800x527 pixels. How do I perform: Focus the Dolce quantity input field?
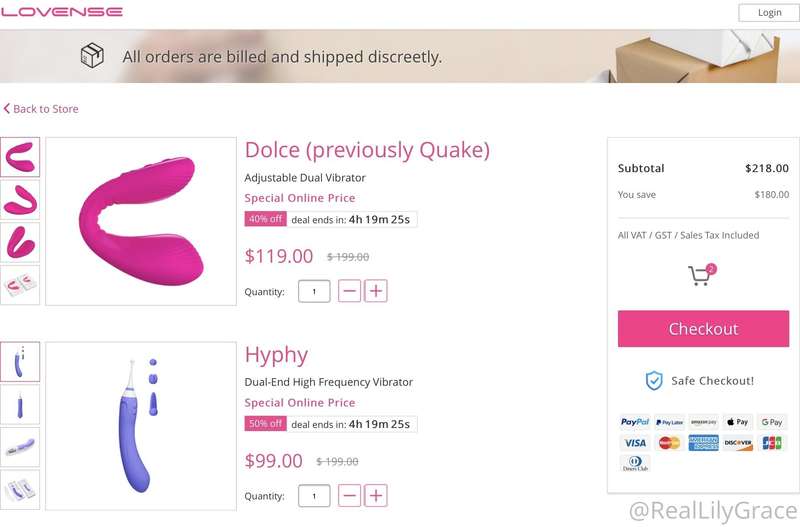pos(314,291)
